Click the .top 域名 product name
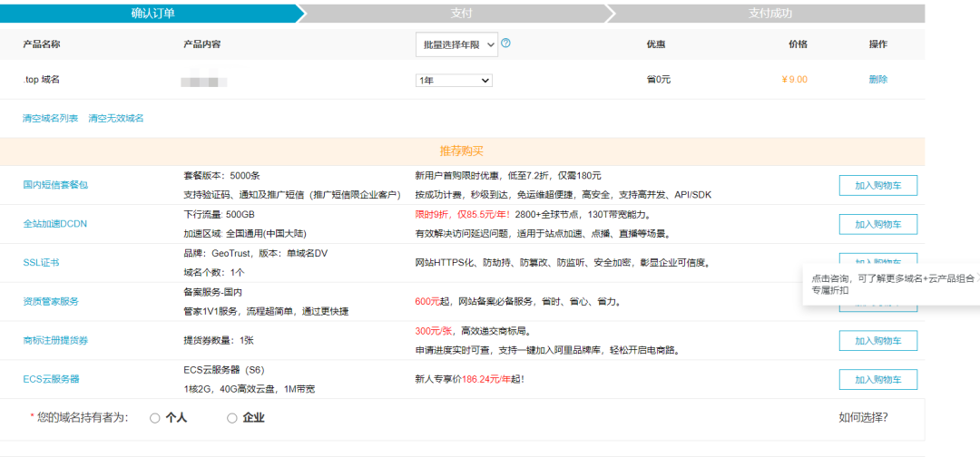This screenshot has height=457, width=980. click(x=41, y=79)
